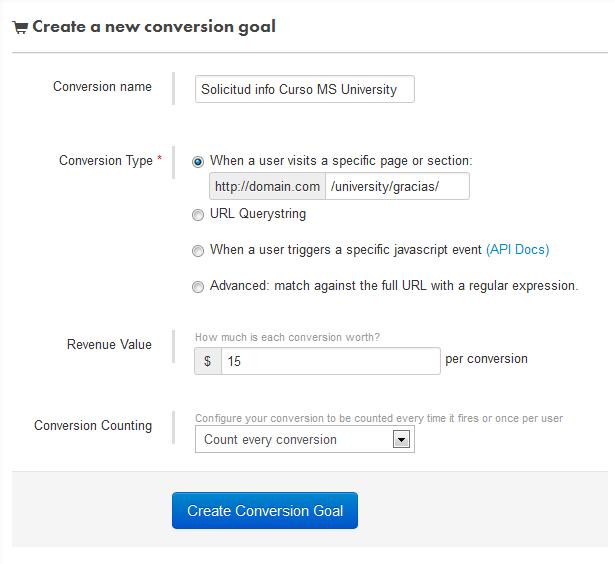Click the revenue value field showing 15

[x=331, y=361]
